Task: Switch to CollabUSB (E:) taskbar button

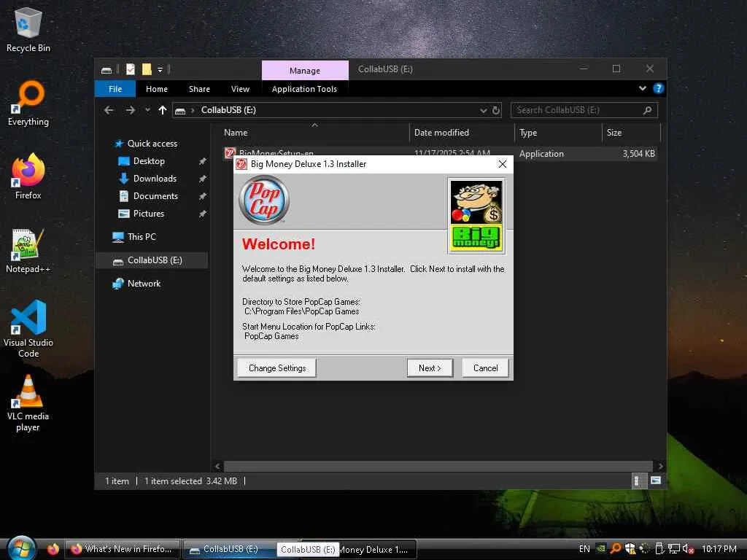Action: click(x=229, y=549)
